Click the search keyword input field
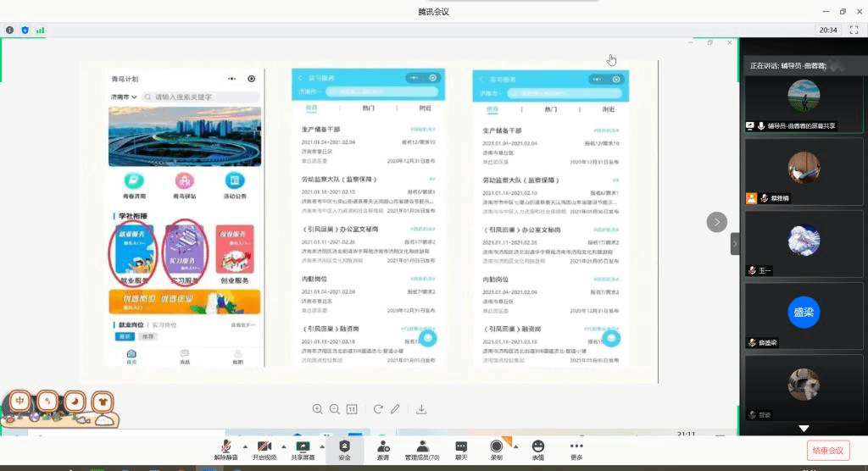The image size is (868, 471). click(200, 97)
